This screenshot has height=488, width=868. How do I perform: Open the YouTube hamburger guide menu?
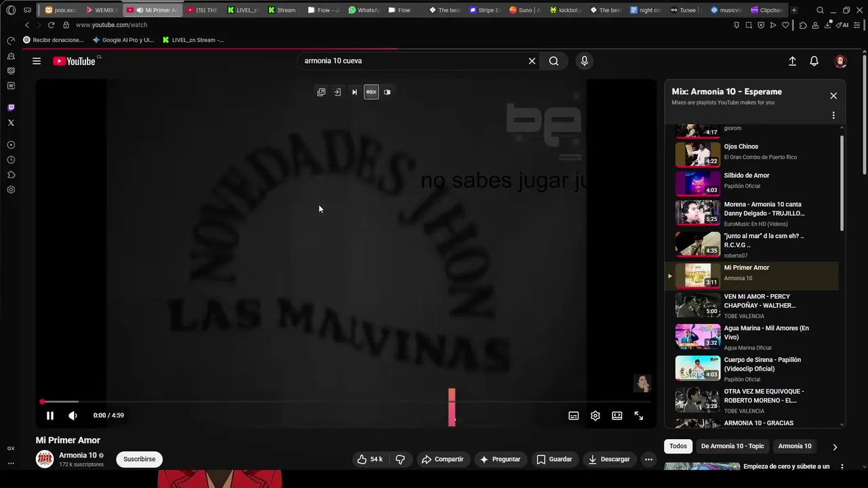tap(37, 61)
